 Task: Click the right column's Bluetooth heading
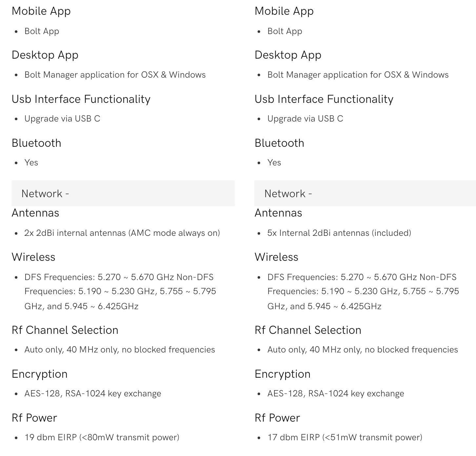click(x=279, y=143)
